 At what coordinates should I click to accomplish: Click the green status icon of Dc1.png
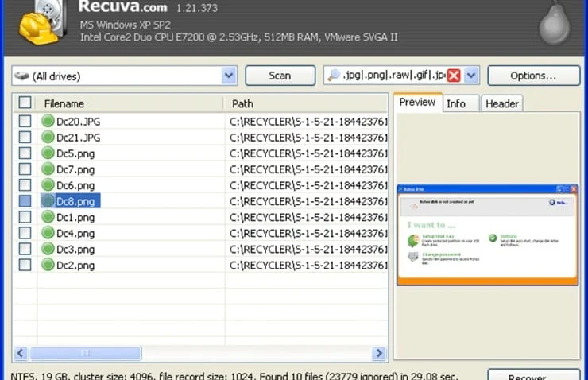48,217
